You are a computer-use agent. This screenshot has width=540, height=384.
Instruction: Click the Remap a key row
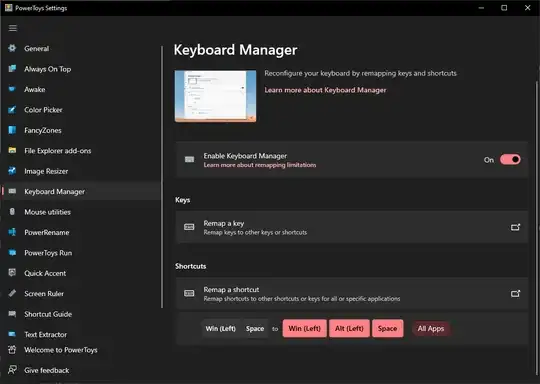coord(352,227)
